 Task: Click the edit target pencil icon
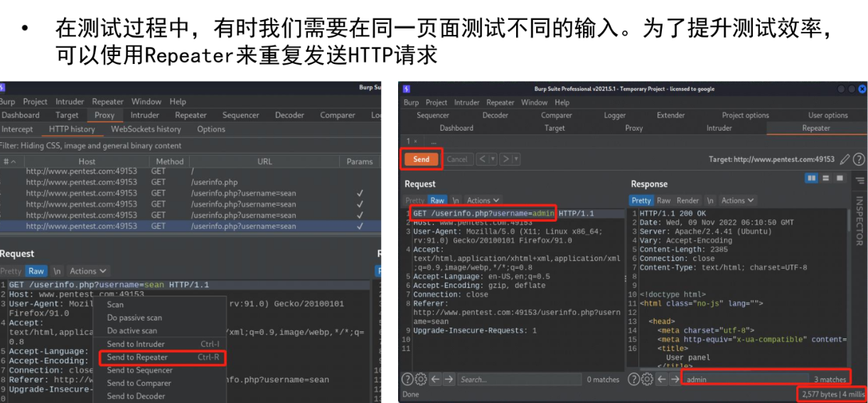coord(845,159)
